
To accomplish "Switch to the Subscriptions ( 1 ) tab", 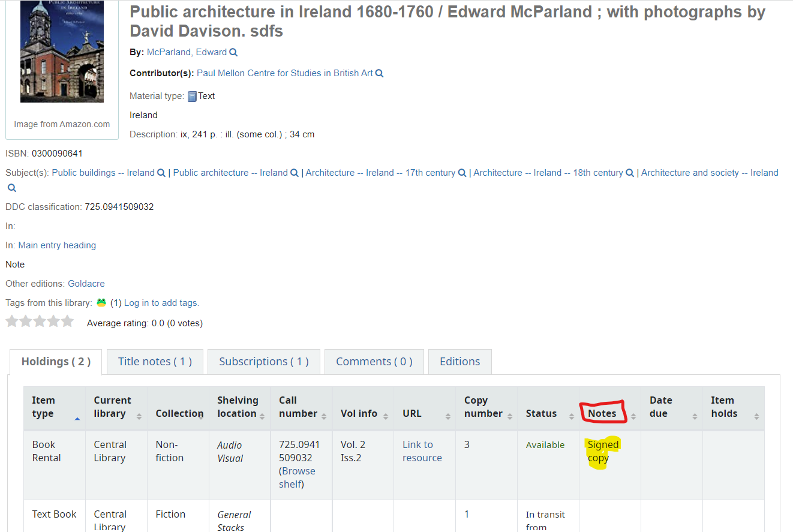I will coord(264,362).
